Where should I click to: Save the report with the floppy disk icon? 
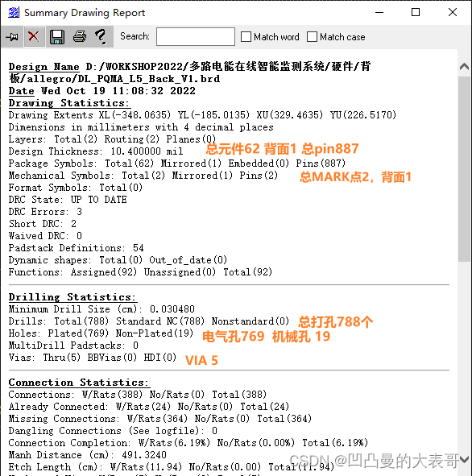(x=56, y=37)
